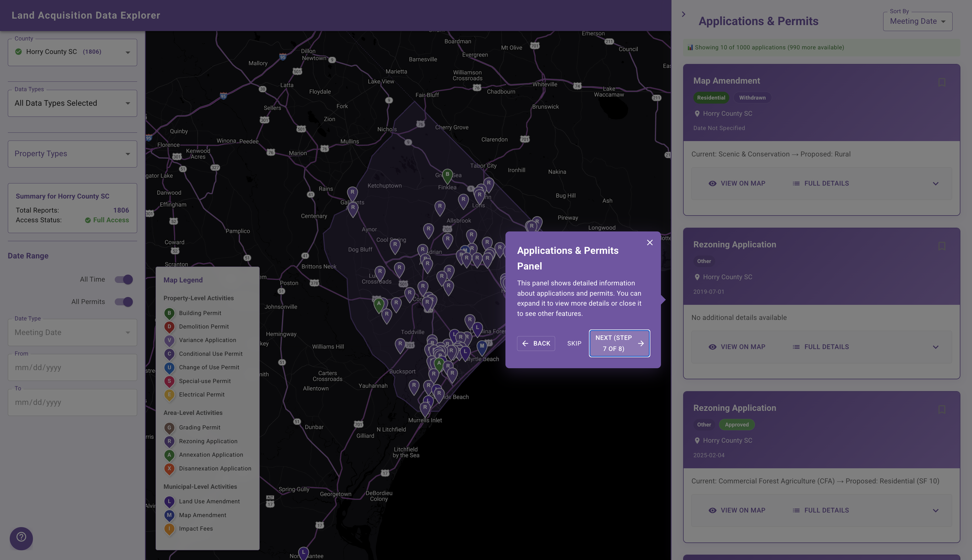Disable the All Permits toggle
The width and height of the screenshot is (972, 560).
pyautogui.click(x=124, y=302)
